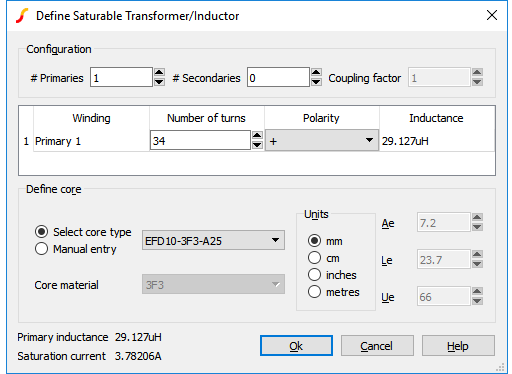512x374 pixels.
Task: Open the Core material 3F3 dropdown
Action: pyautogui.click(x=213, y=284)
